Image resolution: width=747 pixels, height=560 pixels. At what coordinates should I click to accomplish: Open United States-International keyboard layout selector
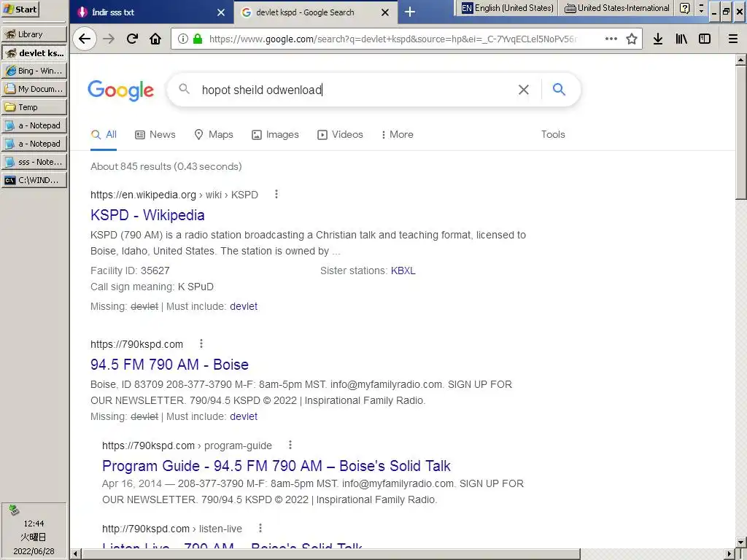point(617,8)
